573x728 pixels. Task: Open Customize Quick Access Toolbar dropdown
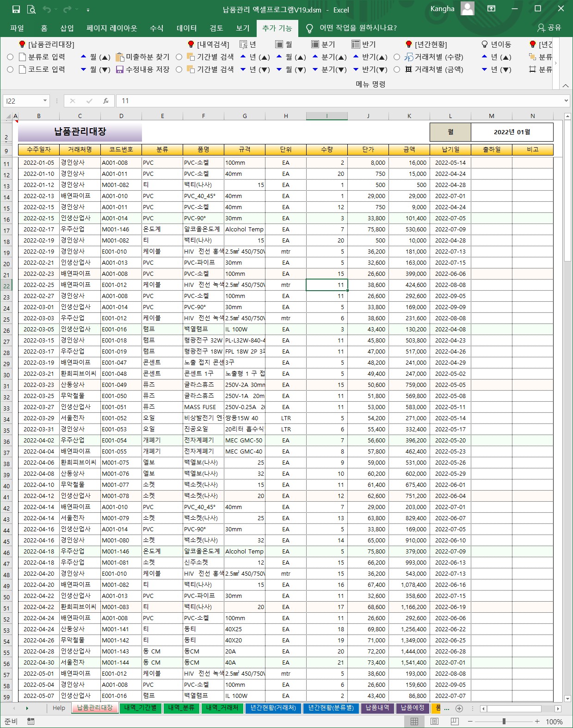(x=88, y=9)
